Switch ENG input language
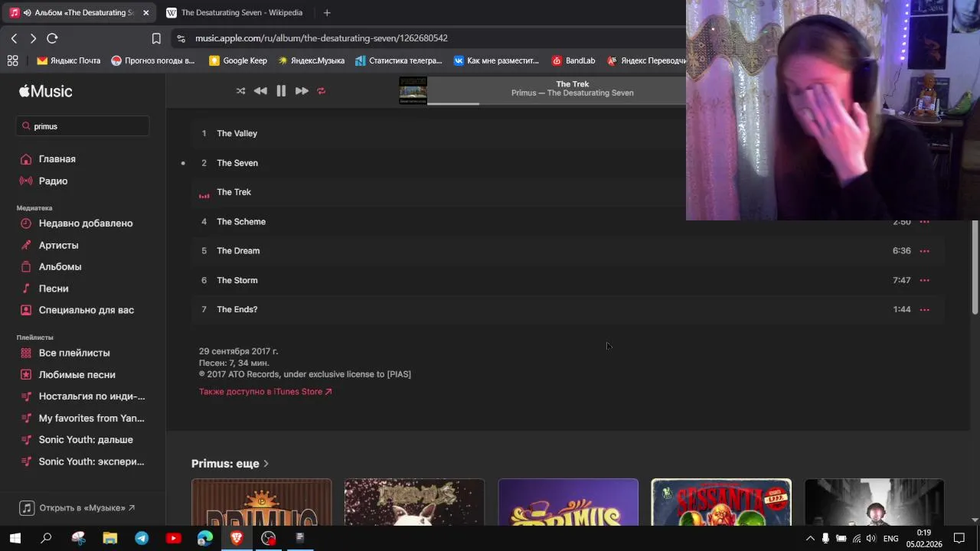This screenshot has height=551, width=980. [890, 539]
